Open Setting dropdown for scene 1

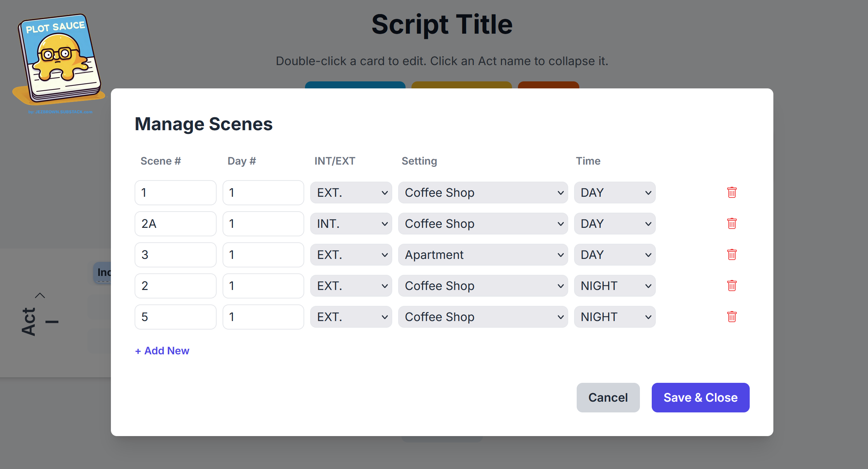click(x=482, y=193)
